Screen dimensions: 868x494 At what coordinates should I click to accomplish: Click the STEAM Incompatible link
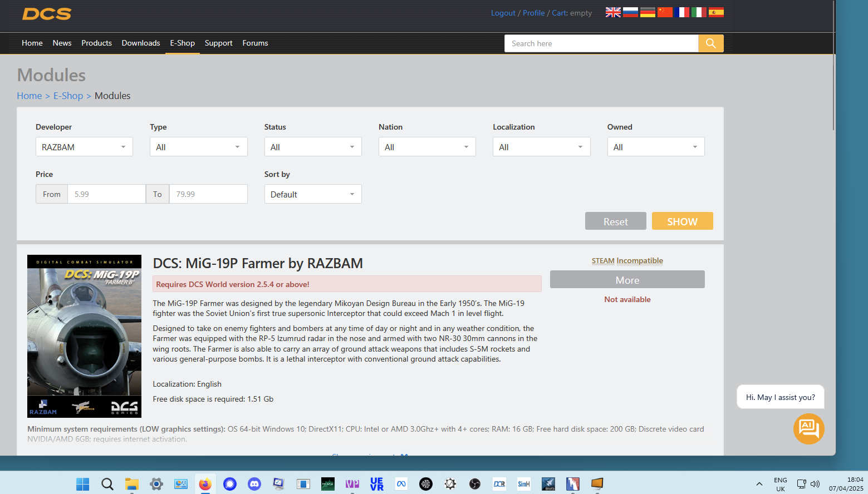627,260
